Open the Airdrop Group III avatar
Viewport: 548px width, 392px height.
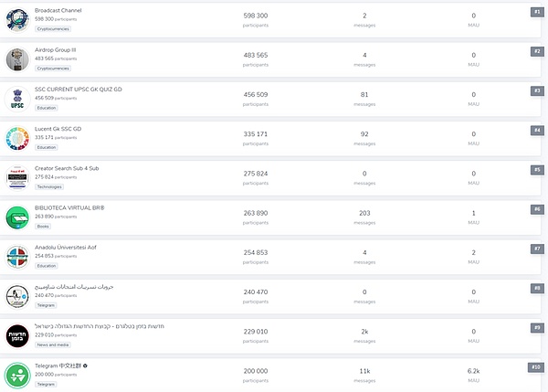point(18,59)
